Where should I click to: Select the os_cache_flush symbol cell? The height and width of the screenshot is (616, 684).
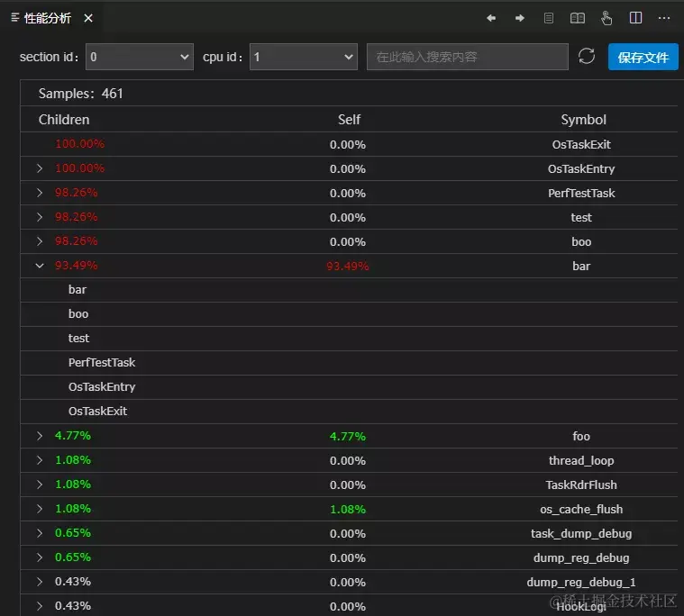tap(581, 509)
